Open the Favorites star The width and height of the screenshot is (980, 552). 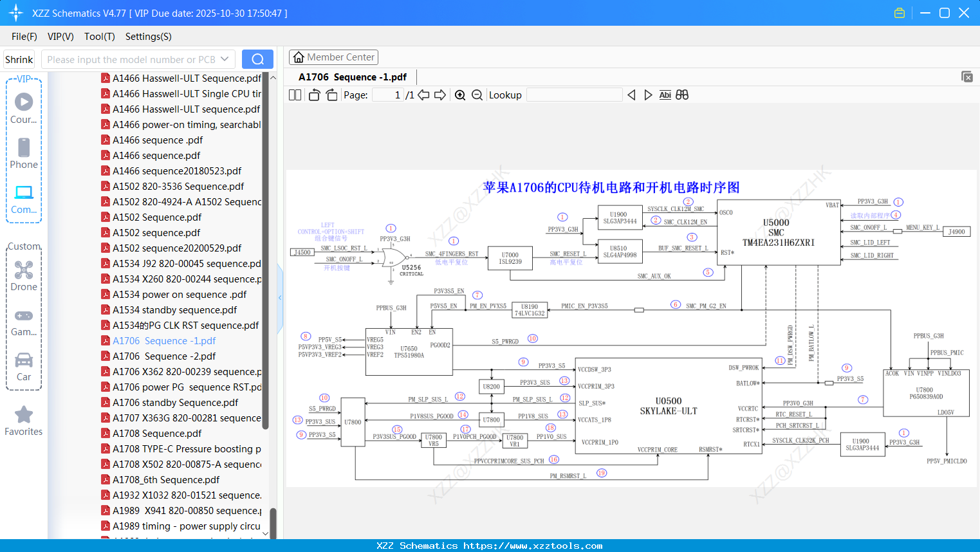(x=24, y=414)
